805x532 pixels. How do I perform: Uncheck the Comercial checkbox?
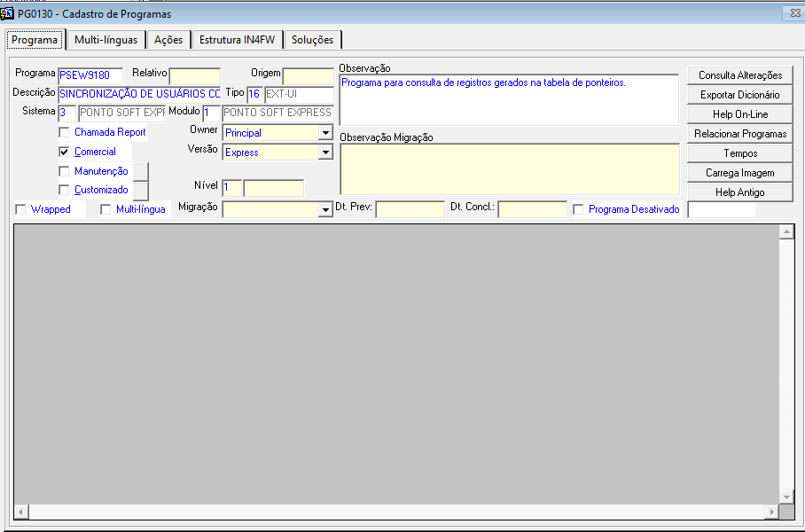point(64,152)
